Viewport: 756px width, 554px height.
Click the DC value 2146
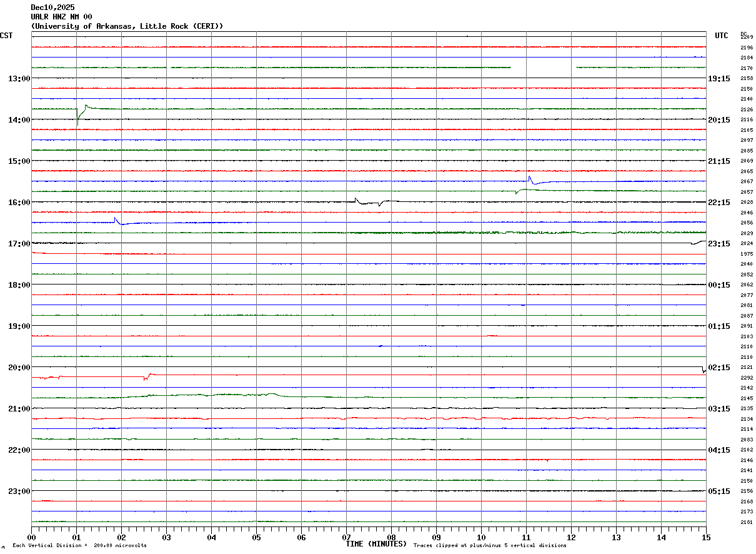coord(747,460)
